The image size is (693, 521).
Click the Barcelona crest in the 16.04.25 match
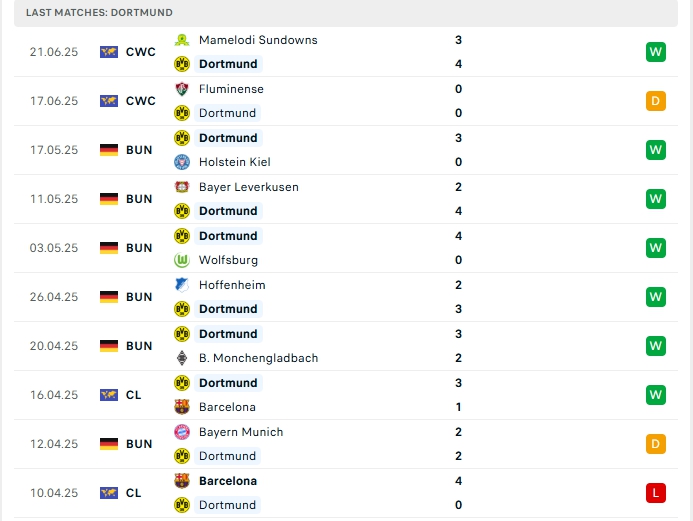(x=182, y=407)
